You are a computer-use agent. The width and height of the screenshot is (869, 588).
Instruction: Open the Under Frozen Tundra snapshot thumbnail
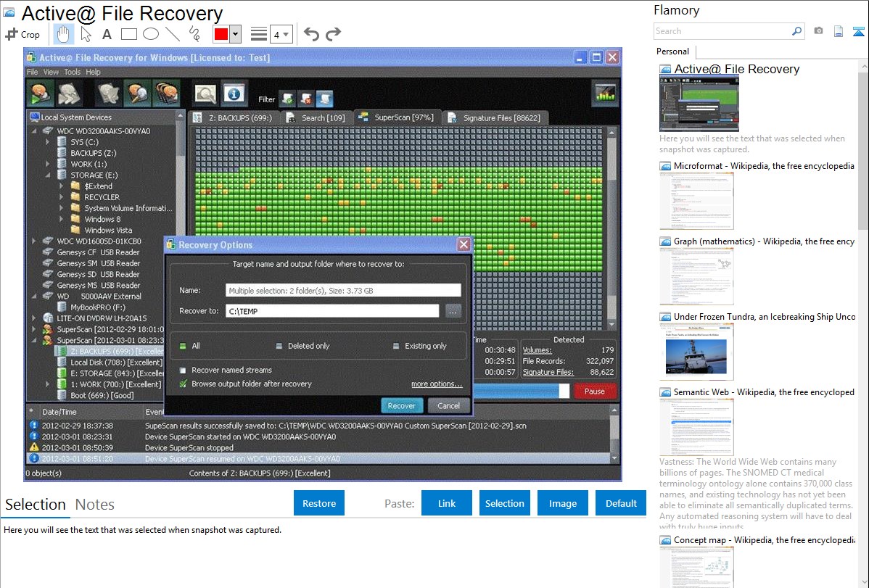(696, 352)
